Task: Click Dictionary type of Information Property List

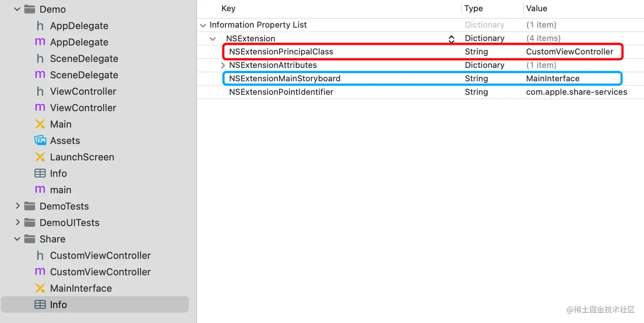Action: point(485,25)
